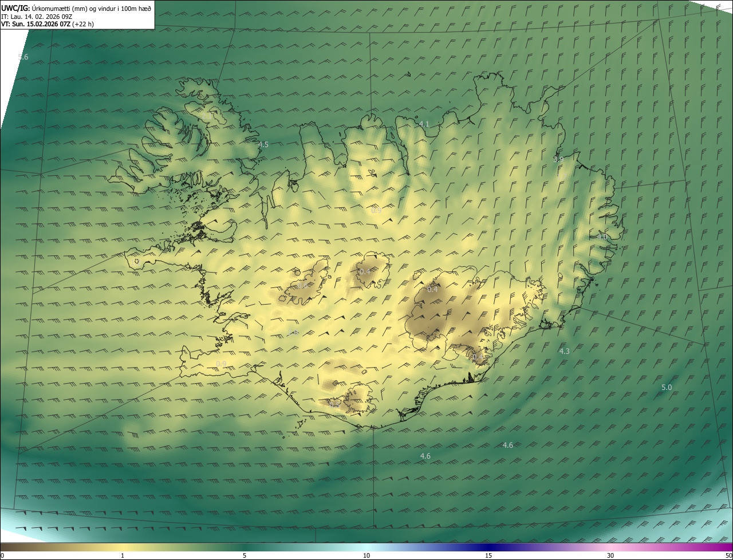The height and width of the screenshot is (560, 733).
Task: Click the 4.0 value label on the map
Action: coord(602,236)
